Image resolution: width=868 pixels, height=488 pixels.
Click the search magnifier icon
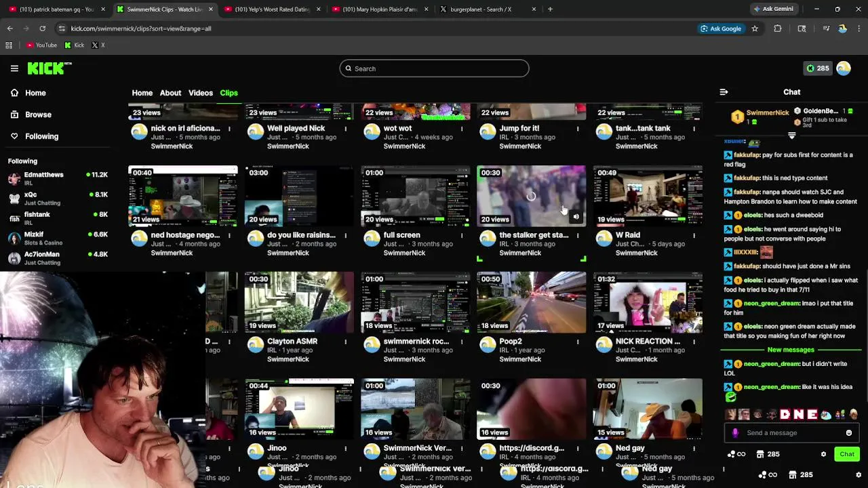348,68
